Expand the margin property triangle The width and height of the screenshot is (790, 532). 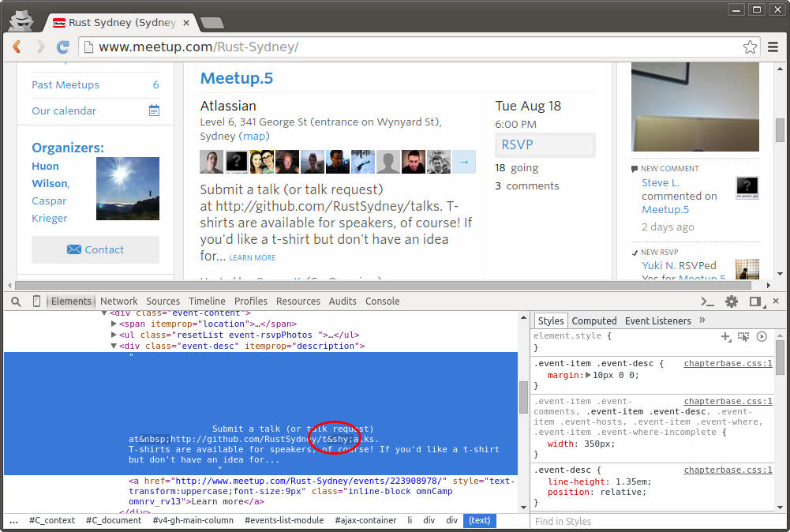(x=587, y=376)
